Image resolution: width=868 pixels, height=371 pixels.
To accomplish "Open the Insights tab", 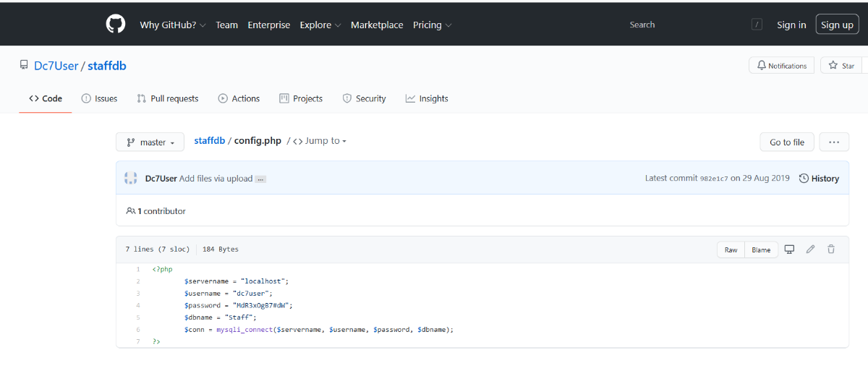I will click(x=427, y=98).
